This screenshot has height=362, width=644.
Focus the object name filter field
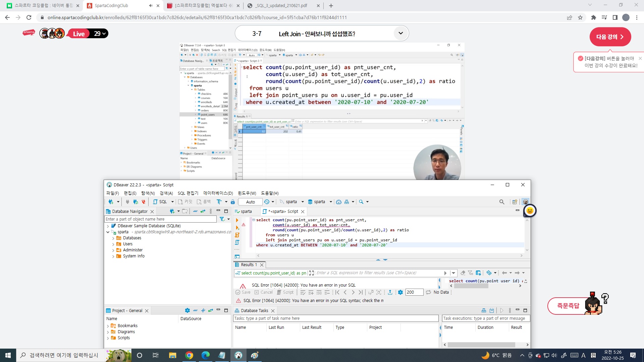pyautogui.click(x=160, y=219)
